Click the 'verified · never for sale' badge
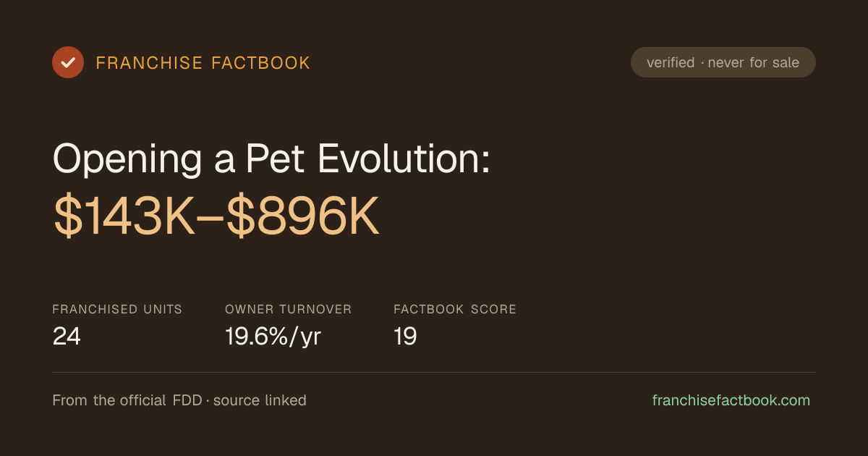This screenshot has height=456, width=868. tap(723, 62)
